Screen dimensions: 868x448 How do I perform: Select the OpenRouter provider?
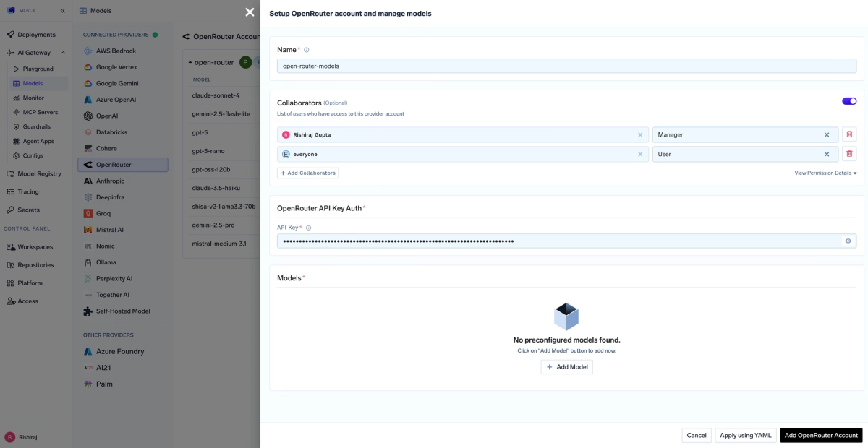click(x=123, y=165)
